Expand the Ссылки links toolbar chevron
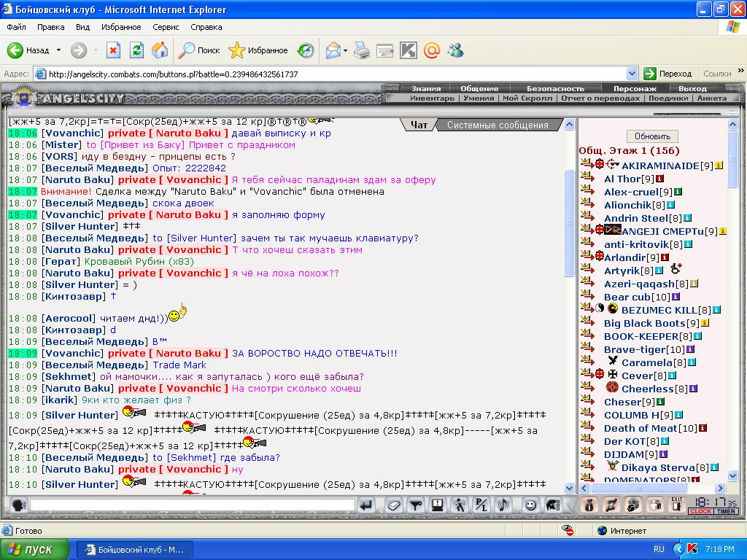The height and width of the screenshot is (560, 747). point(741,71)
